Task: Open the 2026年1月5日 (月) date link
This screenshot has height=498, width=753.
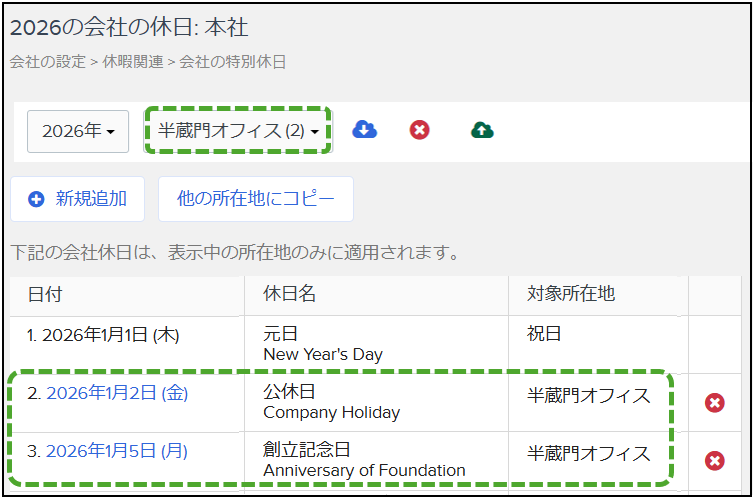Action: [117, 452]
